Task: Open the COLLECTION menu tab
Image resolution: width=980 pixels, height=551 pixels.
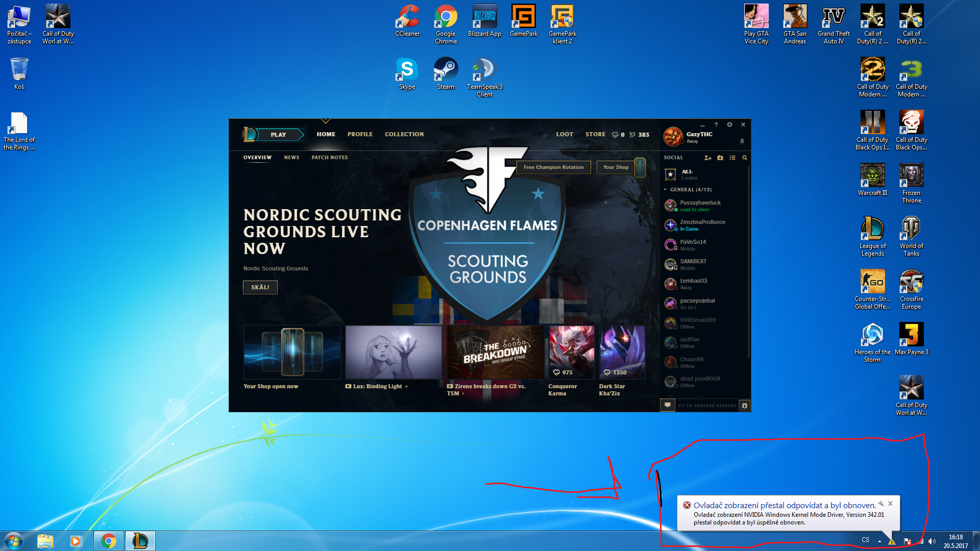Action: coord(404,134)
